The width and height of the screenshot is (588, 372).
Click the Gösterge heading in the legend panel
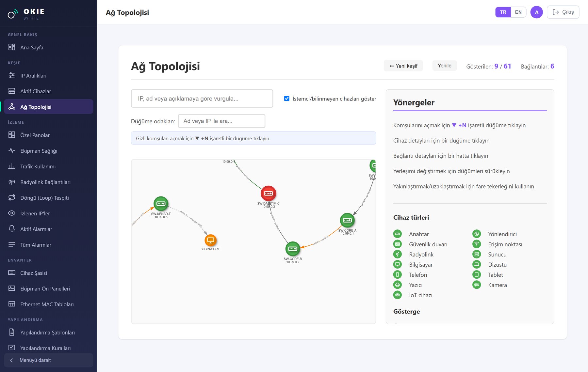(x=407, y=312)
